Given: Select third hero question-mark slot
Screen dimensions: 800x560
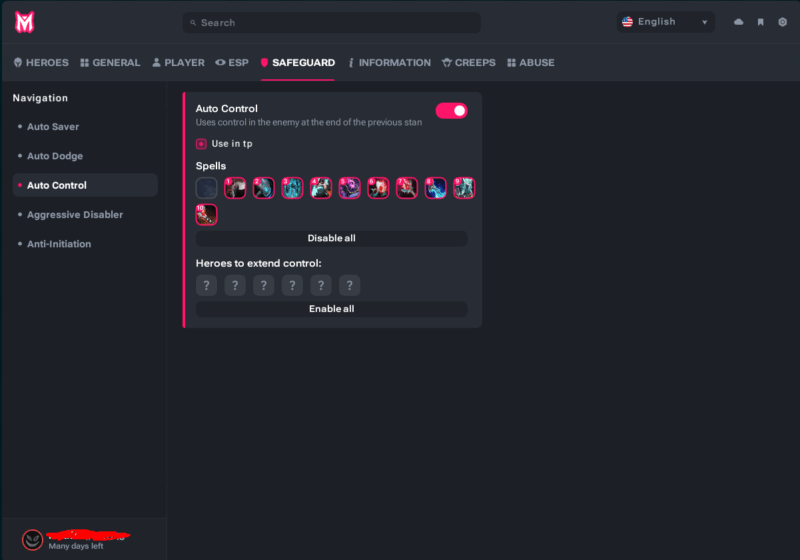Looking at the screenshot, I should tap(264, 286).
